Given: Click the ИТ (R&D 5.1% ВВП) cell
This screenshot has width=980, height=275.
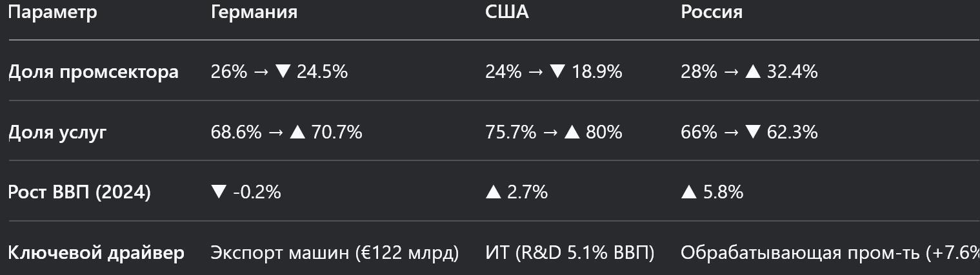Looking at the screenshot, I should point(570,252).
